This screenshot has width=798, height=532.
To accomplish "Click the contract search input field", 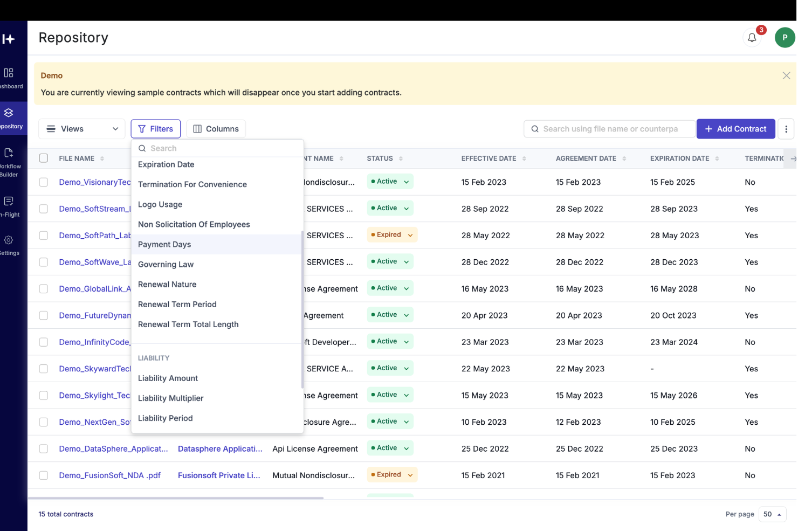I will (609, 129).
